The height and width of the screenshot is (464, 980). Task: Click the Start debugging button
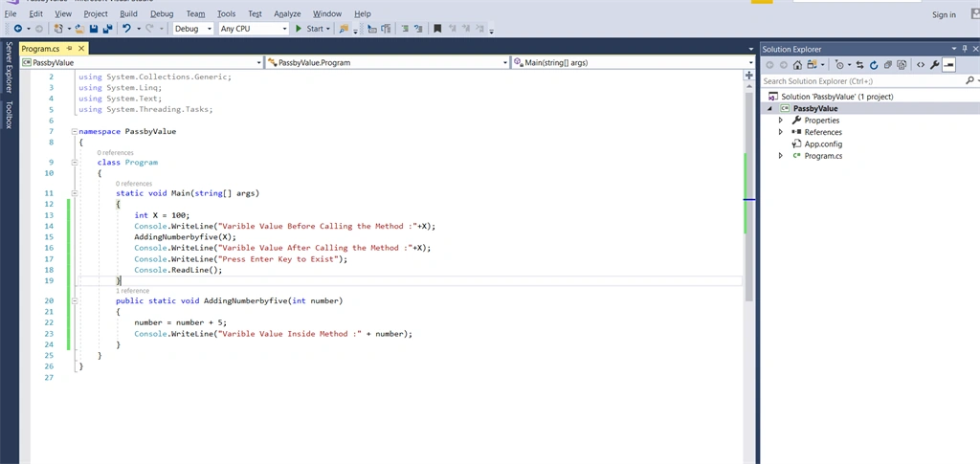tap(309, 29)
